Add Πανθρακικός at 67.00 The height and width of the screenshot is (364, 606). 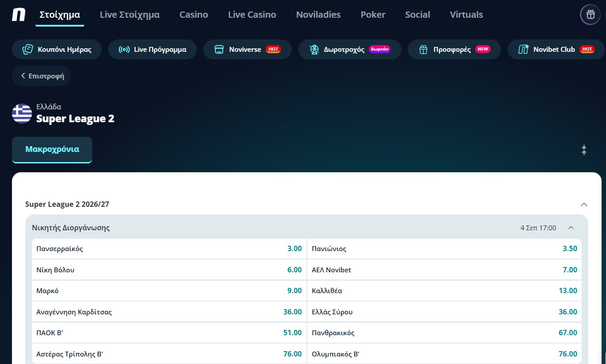click(444, 333)
